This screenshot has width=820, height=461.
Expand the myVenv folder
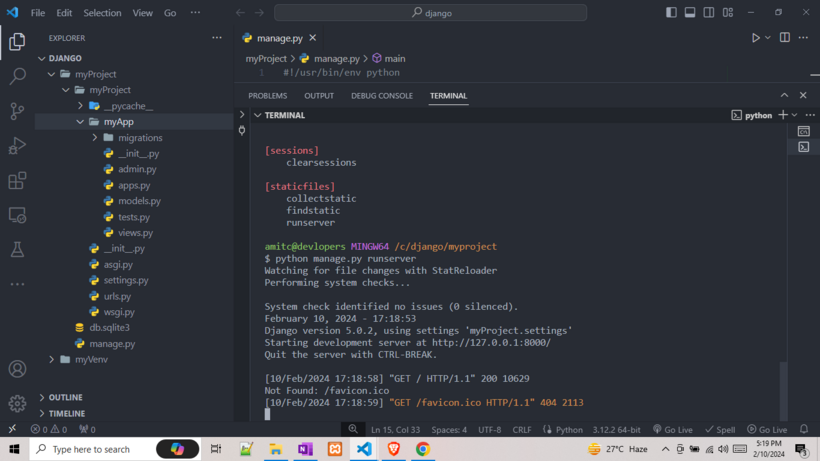[x=91, y=360]
